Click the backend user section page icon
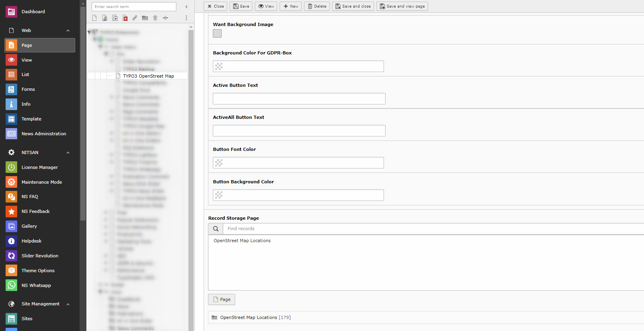The width and height of the screenshot is (644, 331). pyautogui.click(x=105, y=18)
